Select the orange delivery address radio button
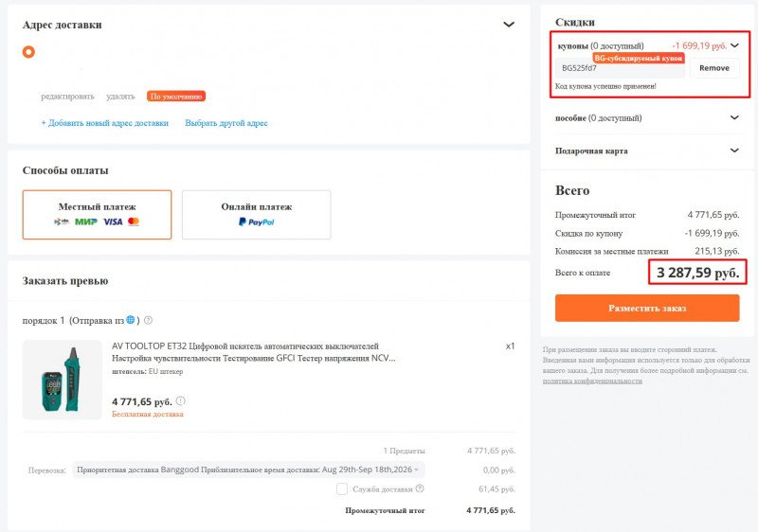Image resolution: width=758 pixels, height=532 pixels. [28, 52]
